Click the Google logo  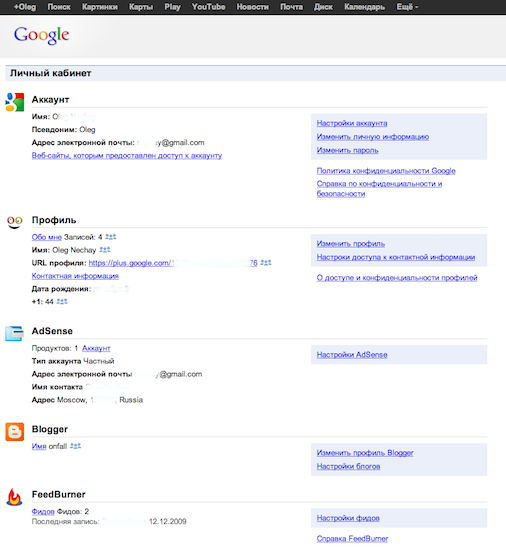41,35
